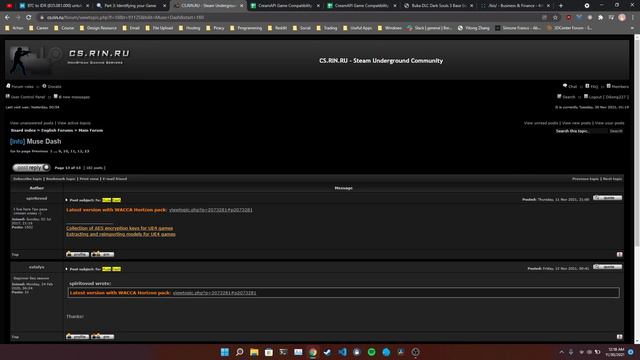This screenshot has height=360, width=640.
Task: Open the Programming bookmark folder
Action: point(246,28)
